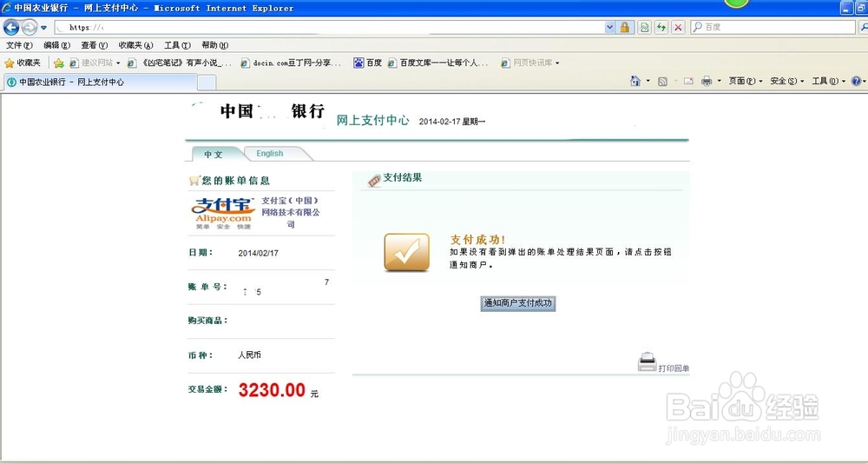Click the Internet Explorer icon in title bar
The image size is (868, 464).
(7, 8)
